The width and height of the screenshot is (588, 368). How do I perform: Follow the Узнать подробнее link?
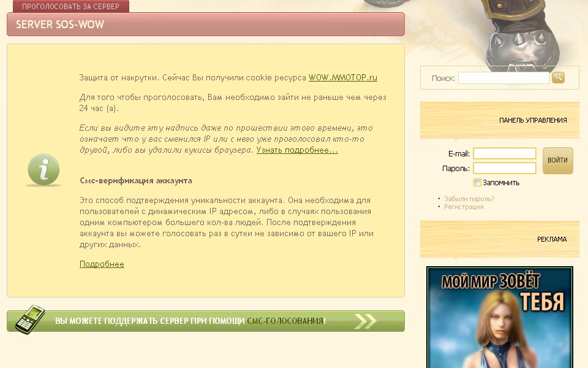click(297, 150)
